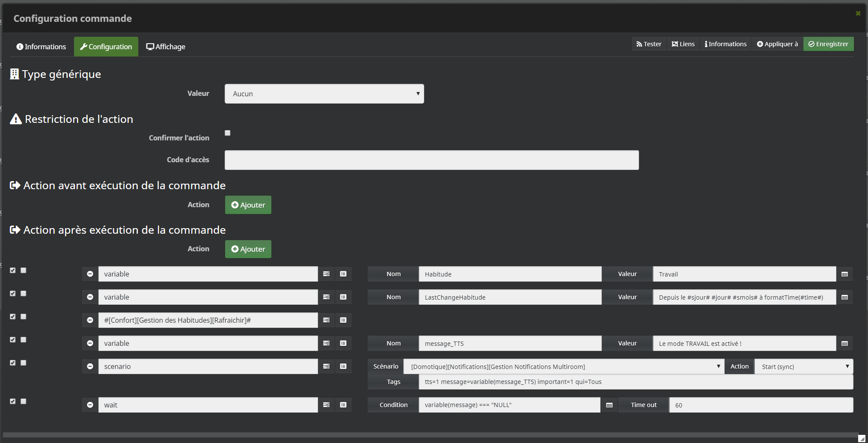Click Nom field containing message_TTS

pos(510,343)
